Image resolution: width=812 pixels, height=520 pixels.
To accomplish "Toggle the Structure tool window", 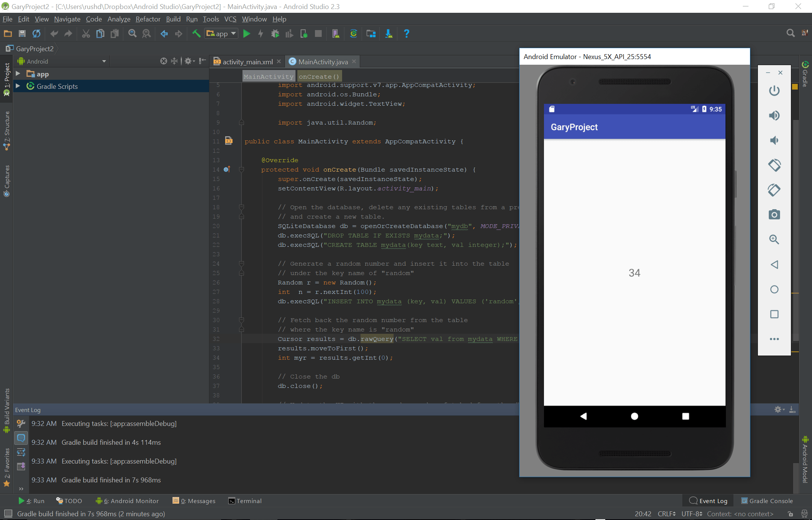I will (6, 130).
